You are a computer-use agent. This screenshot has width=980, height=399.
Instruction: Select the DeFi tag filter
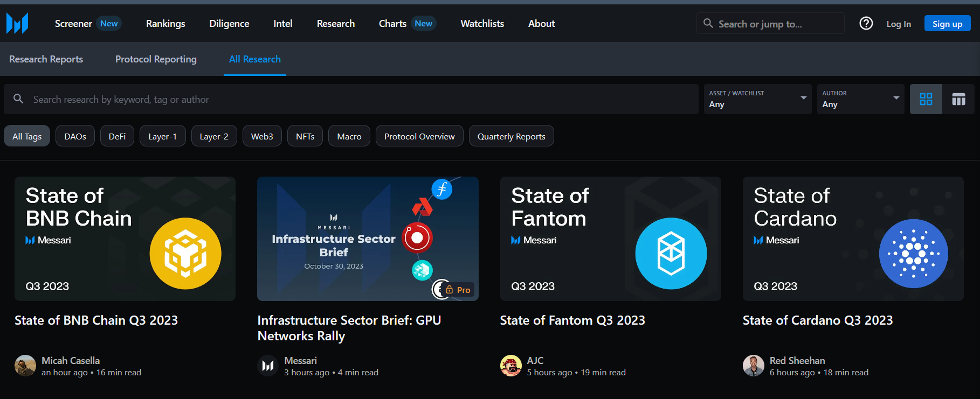(x=117, y=136)
